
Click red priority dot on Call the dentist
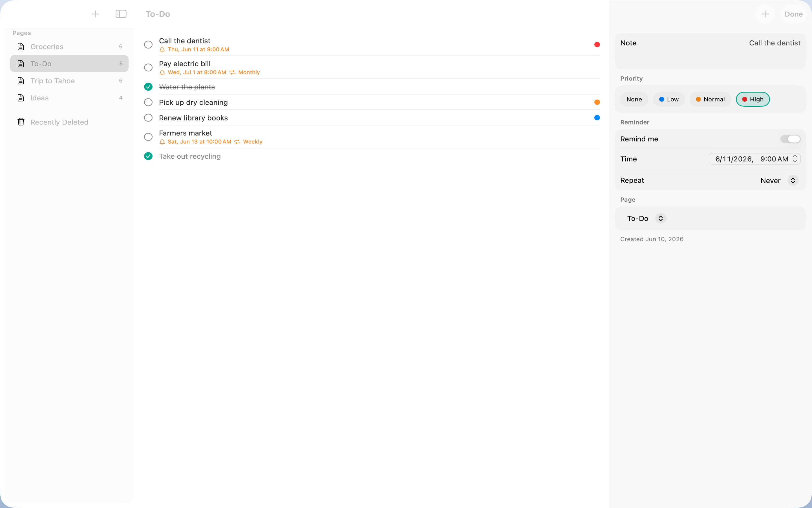pos(597,45)
